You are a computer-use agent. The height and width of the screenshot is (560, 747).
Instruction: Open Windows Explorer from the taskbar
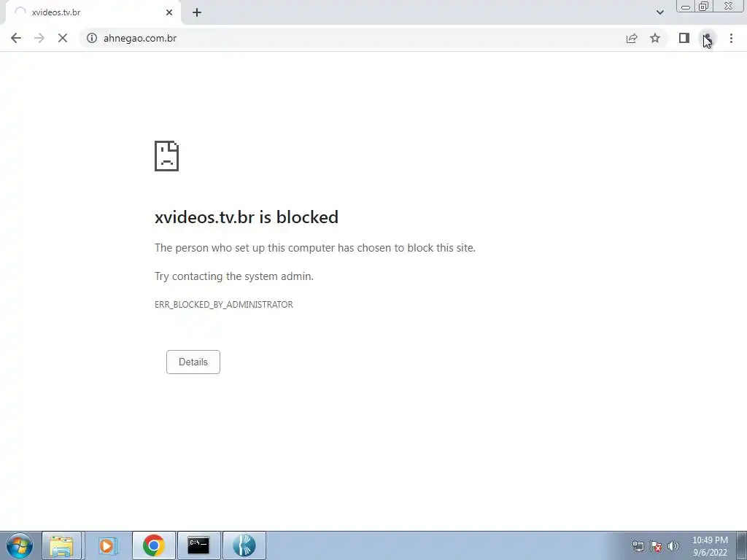point(62,545)
